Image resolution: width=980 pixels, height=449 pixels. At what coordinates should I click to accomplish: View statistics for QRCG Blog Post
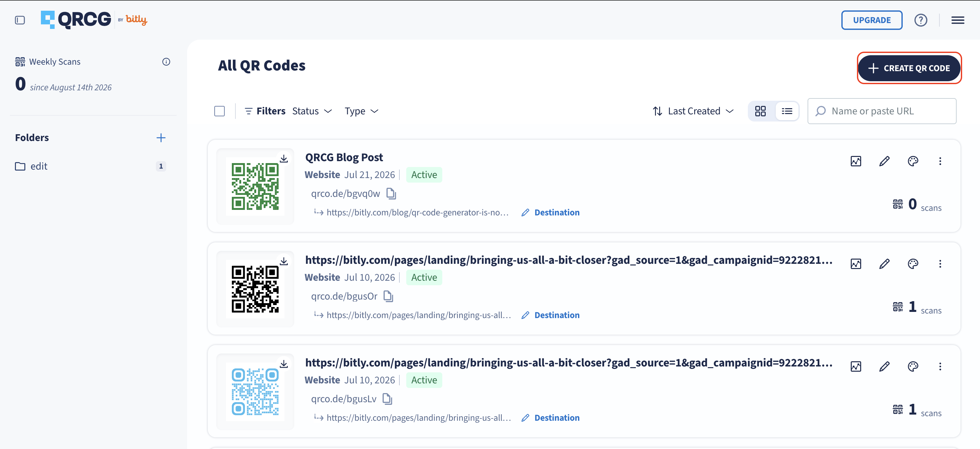856,161
